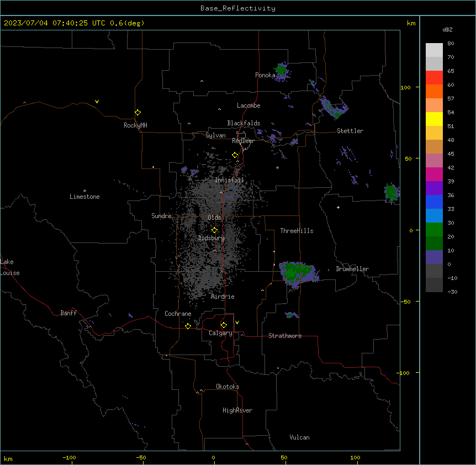Click the Base_Reflectivity title text
476x465 pixels.
[x=238, y=8]
